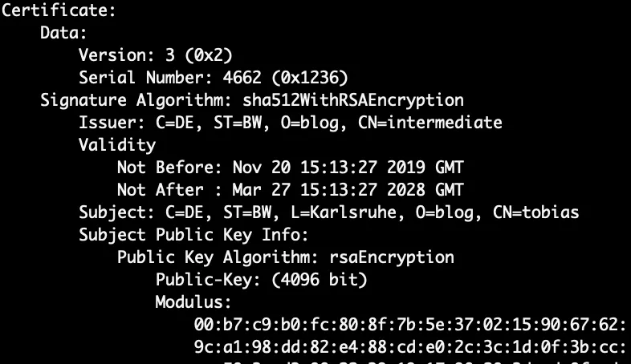Click the "Signature Algorithm:" label
631x364 pixels.
coord(132,101)
